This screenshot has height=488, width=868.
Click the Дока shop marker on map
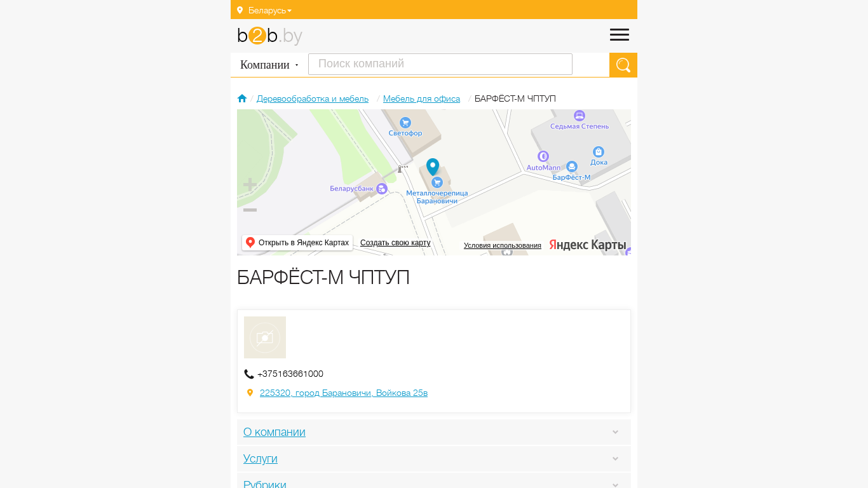pyautogui.click(x=598, y=152)
